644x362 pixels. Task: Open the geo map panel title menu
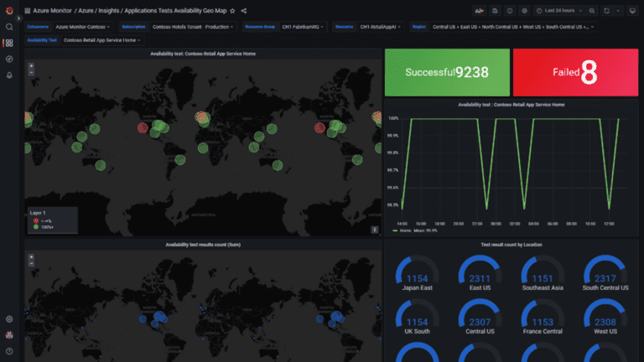click(203, 54)
